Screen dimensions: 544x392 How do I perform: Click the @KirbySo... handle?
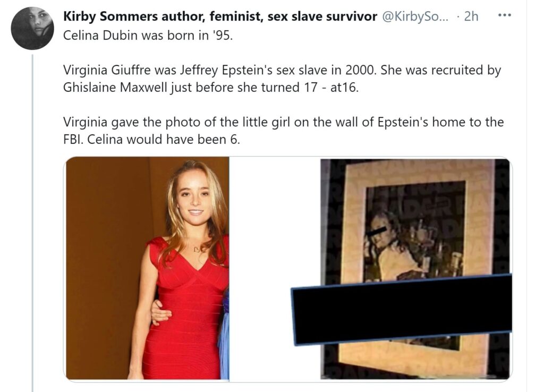tap(414, 16)
